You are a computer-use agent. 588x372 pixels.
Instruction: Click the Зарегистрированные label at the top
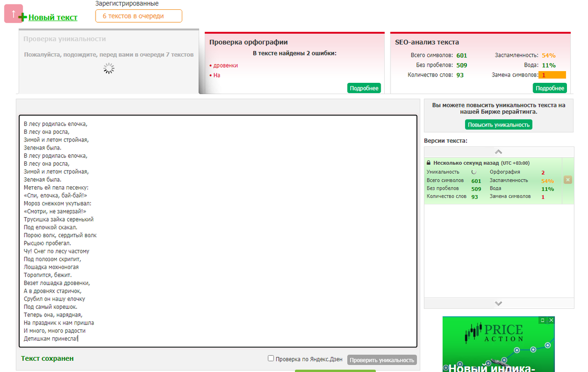(x=127, y=4)
